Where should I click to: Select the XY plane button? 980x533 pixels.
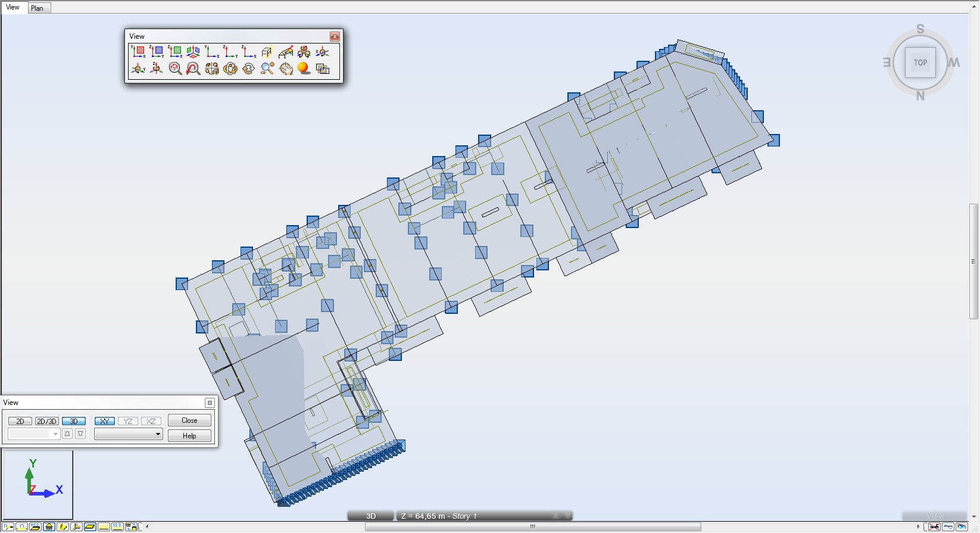[105, 421]
